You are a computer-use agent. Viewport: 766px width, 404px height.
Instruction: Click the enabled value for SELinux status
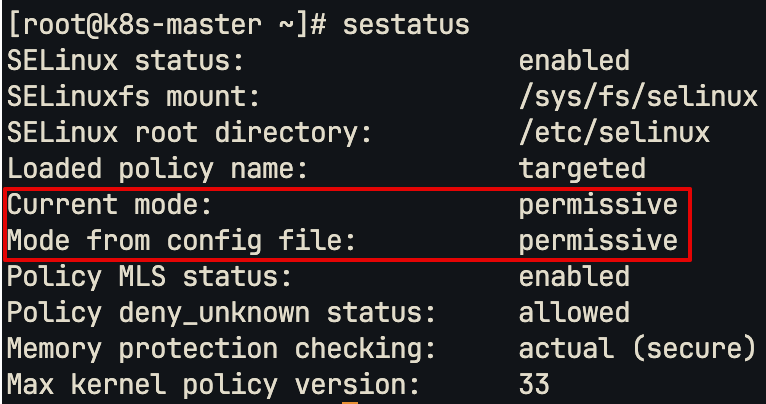pos(574,61)
